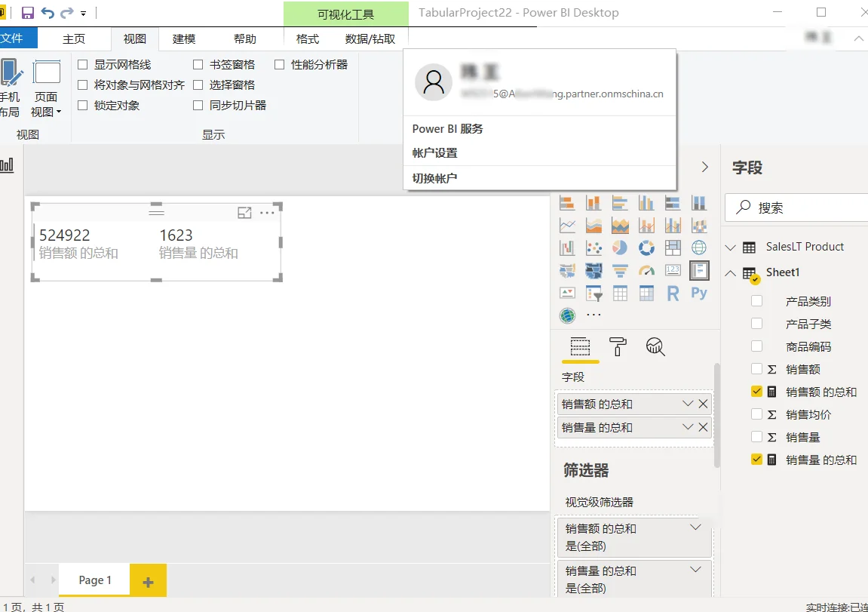The image size is (868, 612).
Task: Open the 格式 ribbon tab
Action: click(x=307, y=38)
